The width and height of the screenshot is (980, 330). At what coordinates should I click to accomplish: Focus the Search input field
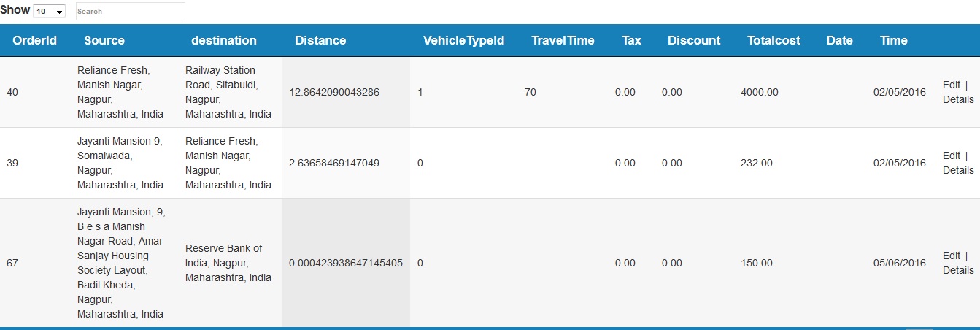(131, 11)
